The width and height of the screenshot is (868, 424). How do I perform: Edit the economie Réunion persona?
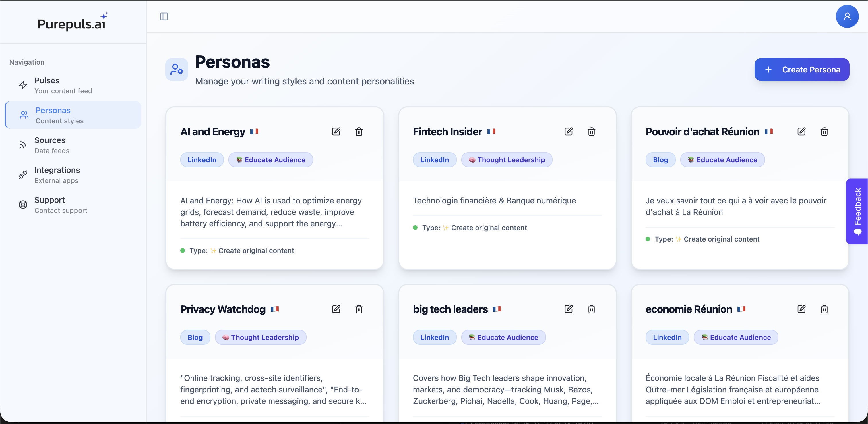click(802, 309)
